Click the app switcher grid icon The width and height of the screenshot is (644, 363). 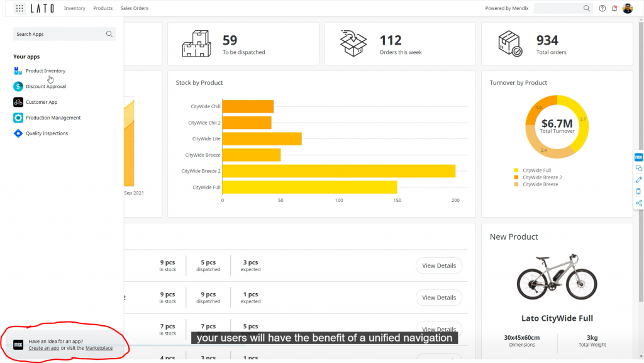pyautogui.click(x=19, y=8)
